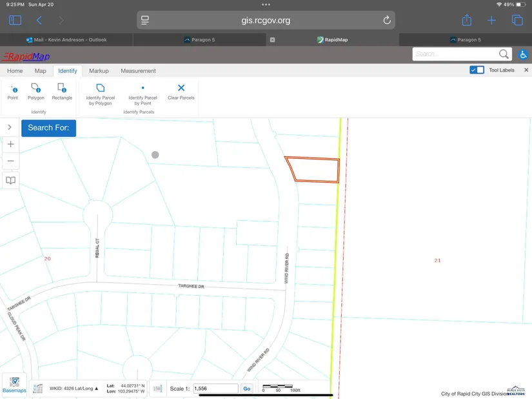Reload the page in Safari address bar
This screenshot has height=399, width=532.
pyautogui.click(x=387, y=20)
